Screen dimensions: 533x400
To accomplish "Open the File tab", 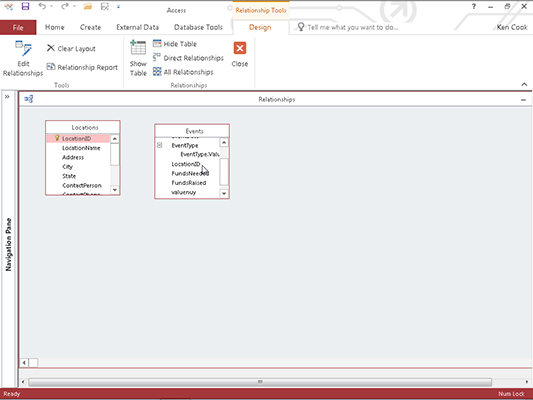I will point(18,28).
